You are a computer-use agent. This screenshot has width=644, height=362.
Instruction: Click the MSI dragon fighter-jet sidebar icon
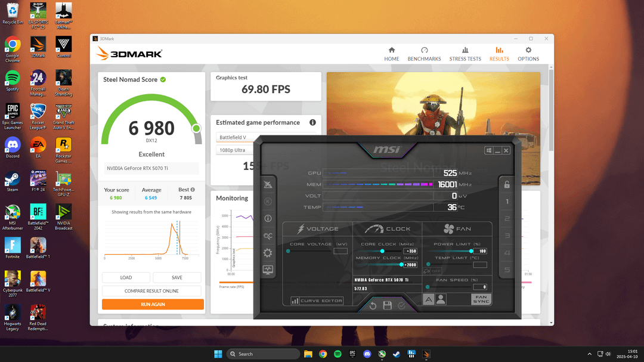coord(268,184)
